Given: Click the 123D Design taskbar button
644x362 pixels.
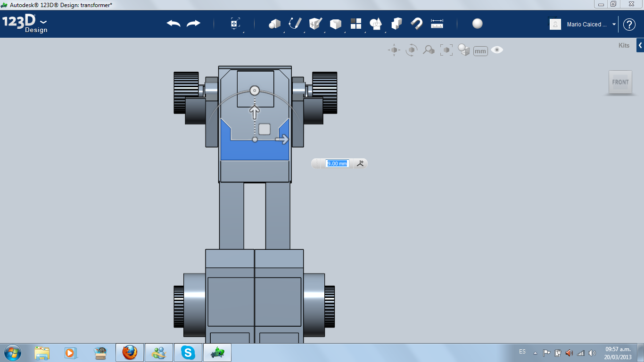Looking at the screenshot, I should (x=217, y=352).
